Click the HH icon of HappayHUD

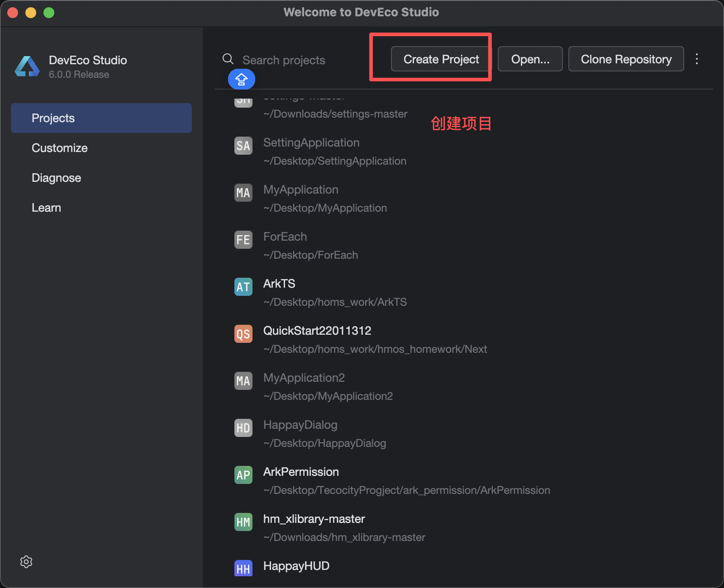(x=243, y=569)
